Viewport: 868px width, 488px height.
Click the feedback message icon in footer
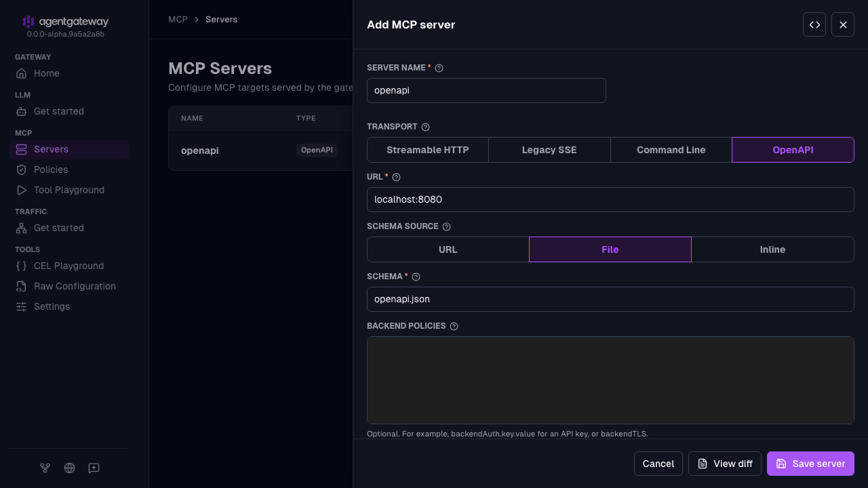(x=94, y=468)
